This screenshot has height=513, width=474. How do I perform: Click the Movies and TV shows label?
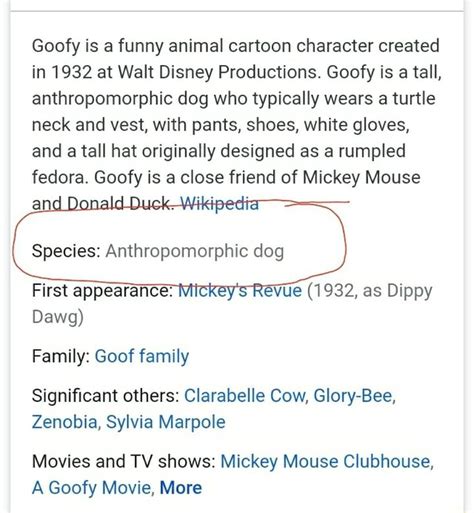tap(124, 461)
